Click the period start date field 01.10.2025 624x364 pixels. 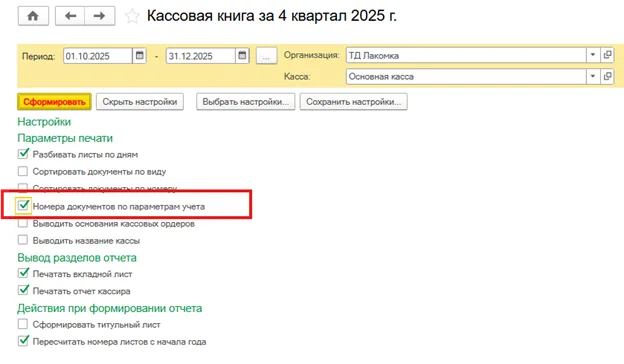(x=98, y=56)
